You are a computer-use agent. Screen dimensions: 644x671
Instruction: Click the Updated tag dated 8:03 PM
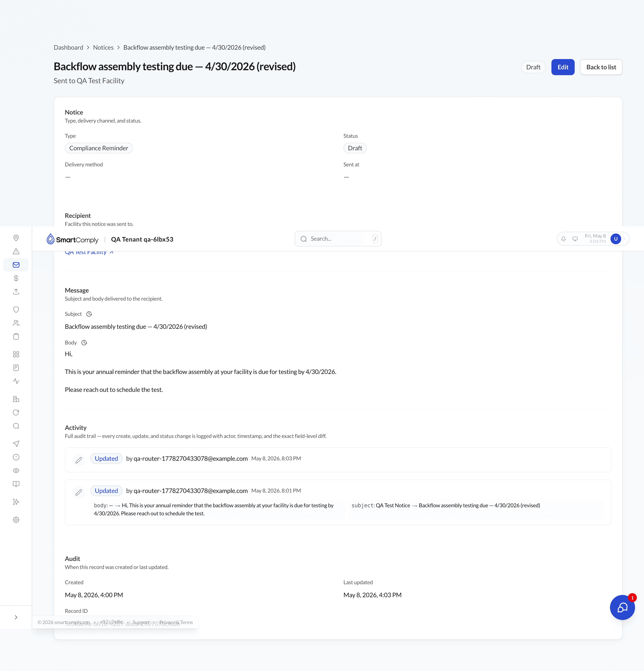point(106,459)
